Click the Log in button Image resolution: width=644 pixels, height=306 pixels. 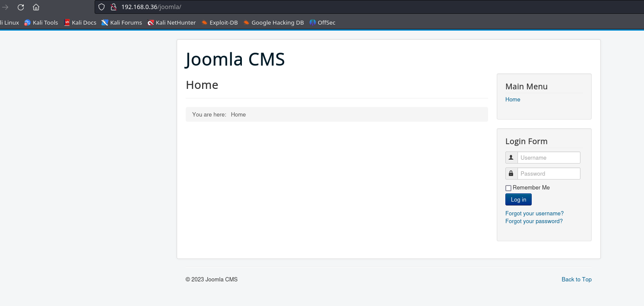[x=518, y=199]
